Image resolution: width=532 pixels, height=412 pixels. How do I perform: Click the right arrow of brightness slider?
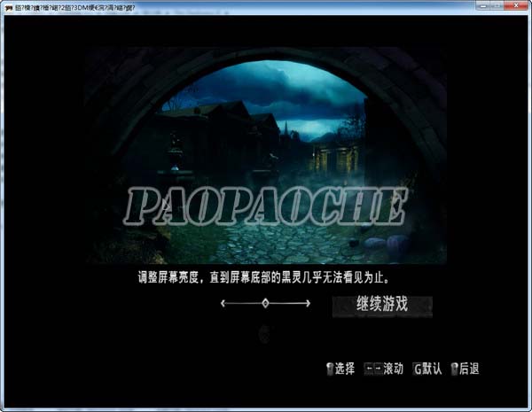308,303
